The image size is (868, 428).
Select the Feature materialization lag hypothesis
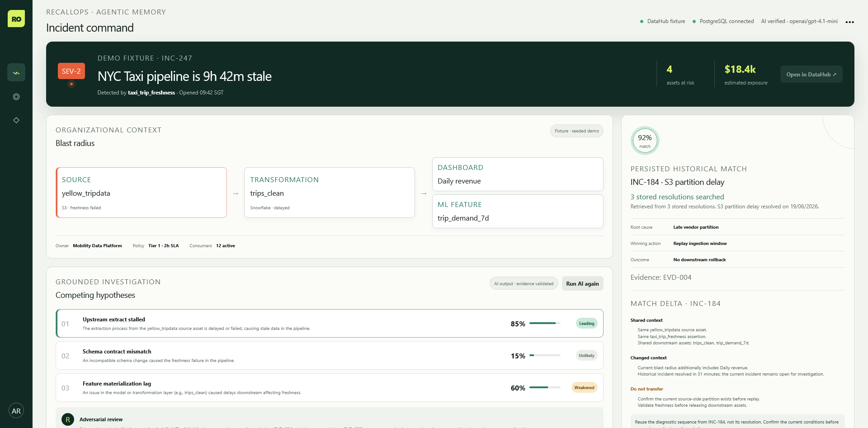pos(330,387)
